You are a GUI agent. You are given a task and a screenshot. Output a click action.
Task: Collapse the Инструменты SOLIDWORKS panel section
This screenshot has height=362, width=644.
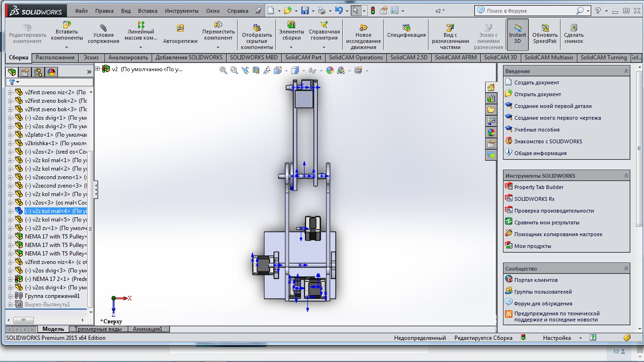[626, 175]
